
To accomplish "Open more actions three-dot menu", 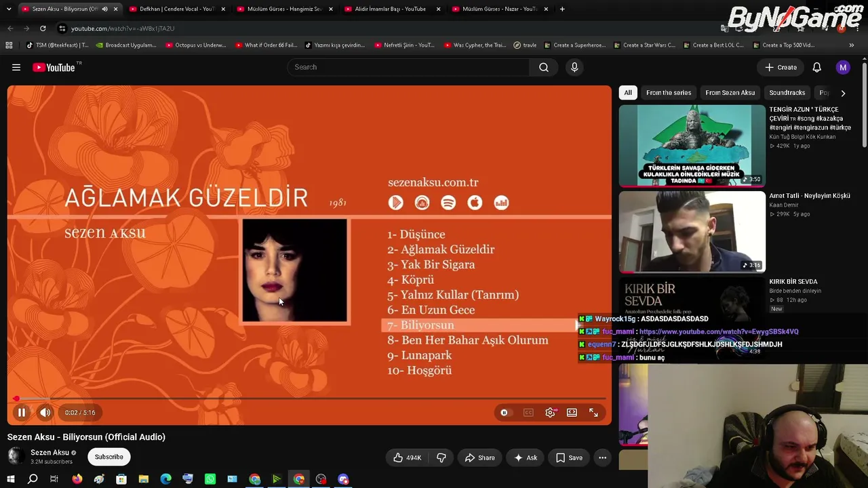I will tap(602, 457).
